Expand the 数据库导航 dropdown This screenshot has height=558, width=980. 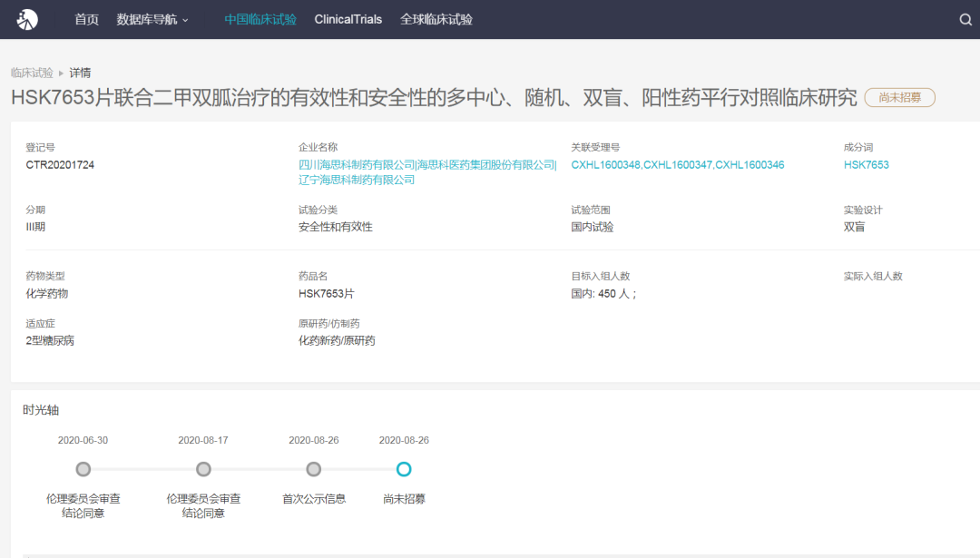coord(152,19)
